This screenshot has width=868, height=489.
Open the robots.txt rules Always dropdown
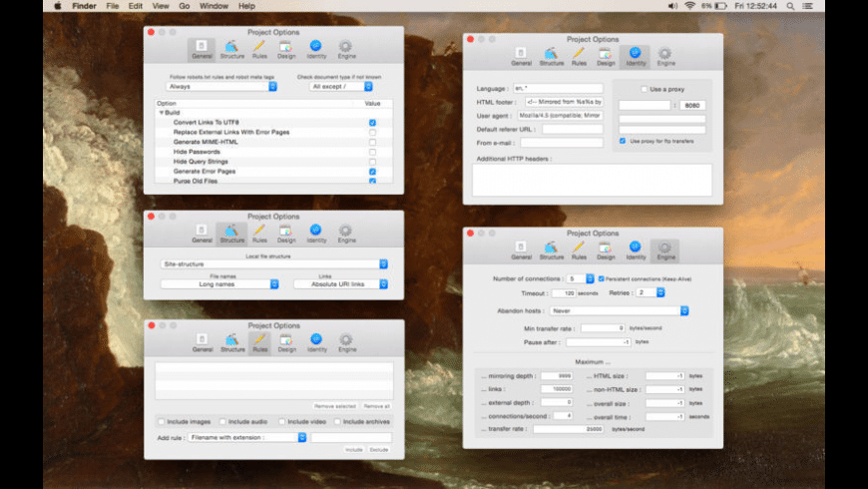[221, 87]
